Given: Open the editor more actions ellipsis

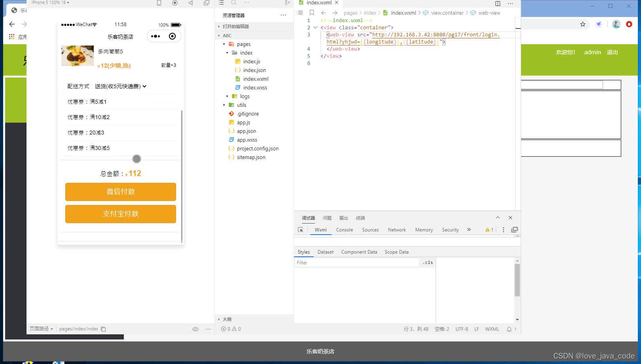Looking at the screenshot, I should coord(510,4).
